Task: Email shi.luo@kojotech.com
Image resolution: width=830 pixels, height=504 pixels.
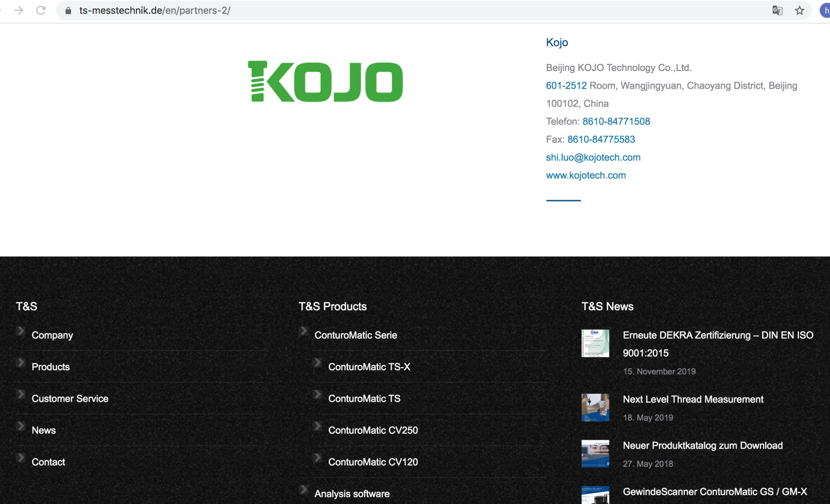Action: 593,157
